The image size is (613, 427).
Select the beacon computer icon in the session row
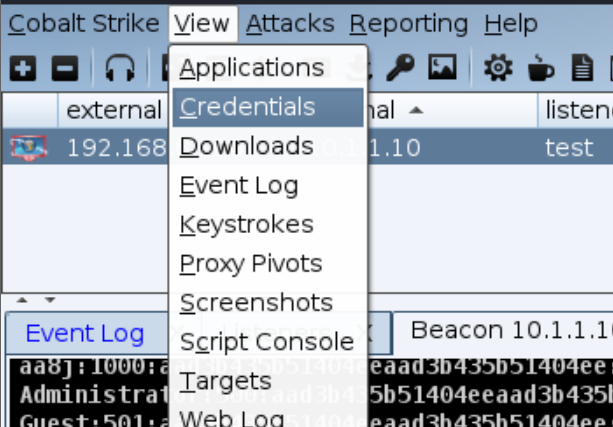tap(29, 148)
